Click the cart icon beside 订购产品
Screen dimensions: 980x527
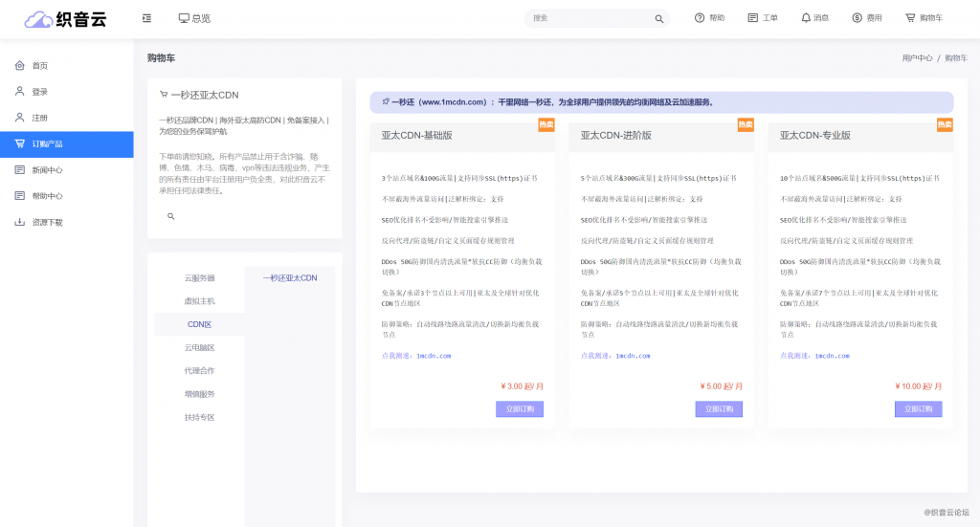coord(19,143)
